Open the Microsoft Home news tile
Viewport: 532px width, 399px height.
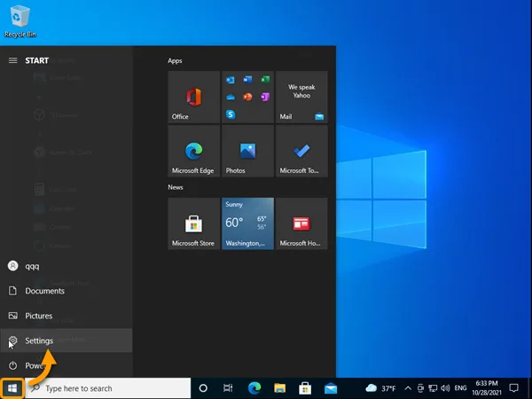click(301, 223)
